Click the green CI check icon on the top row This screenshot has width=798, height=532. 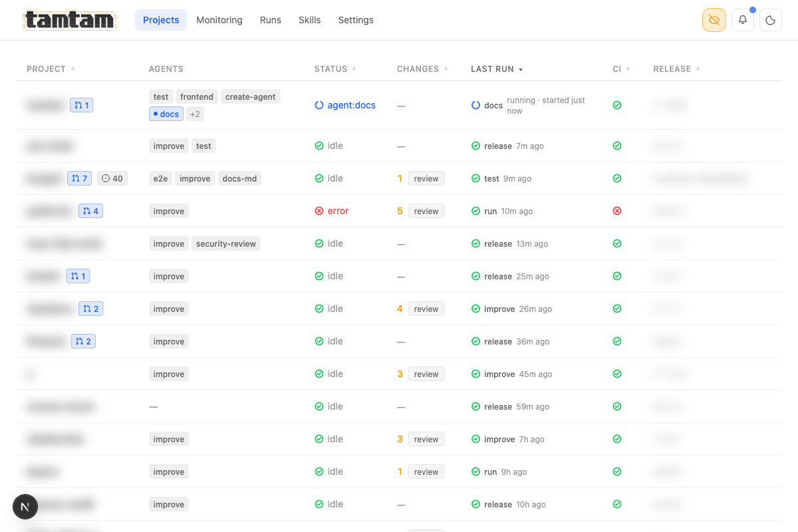coord(616,105)
